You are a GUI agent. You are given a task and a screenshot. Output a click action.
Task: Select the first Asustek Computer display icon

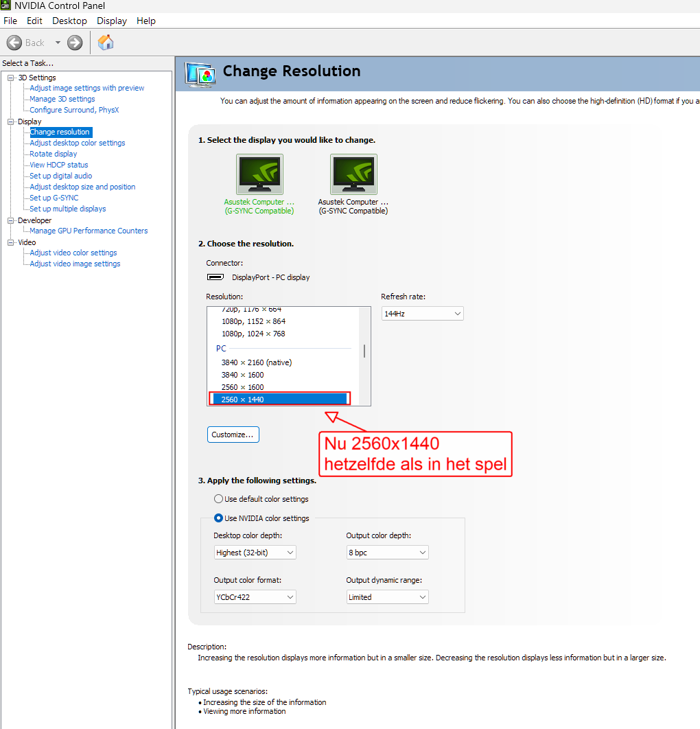259,174
